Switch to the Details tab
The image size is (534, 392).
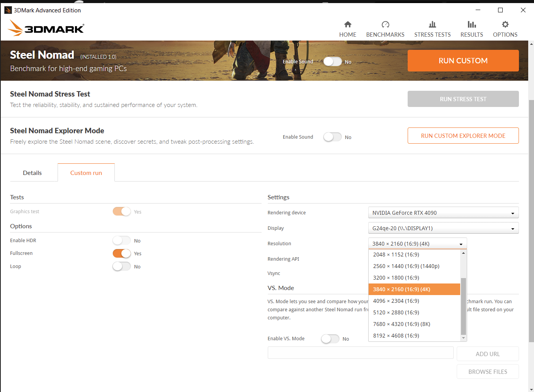[32, 173]
